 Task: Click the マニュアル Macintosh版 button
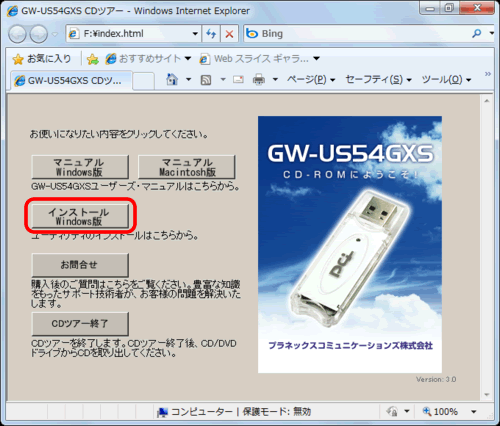tap(187, 167)
